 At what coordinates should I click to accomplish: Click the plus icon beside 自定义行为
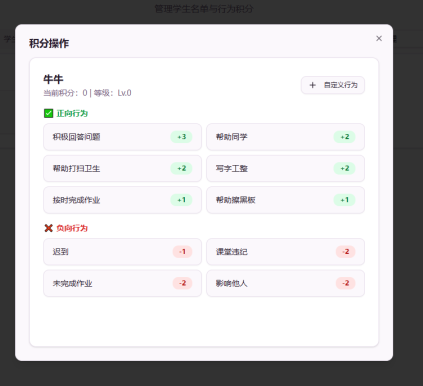312,85
